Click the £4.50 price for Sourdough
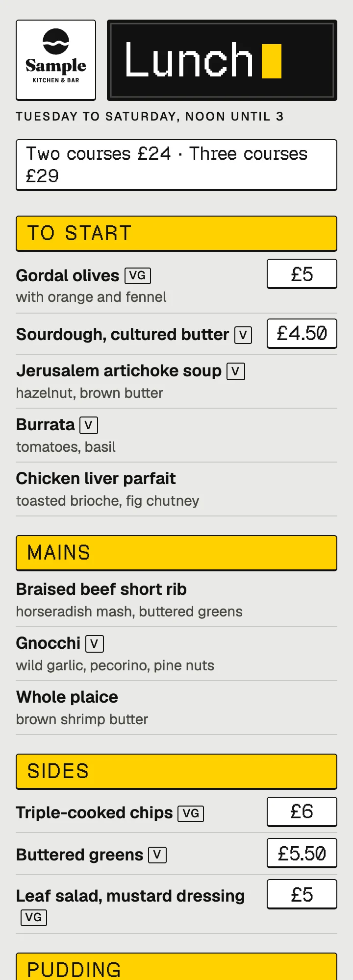The image size is (353, 980). pos(302,334)
